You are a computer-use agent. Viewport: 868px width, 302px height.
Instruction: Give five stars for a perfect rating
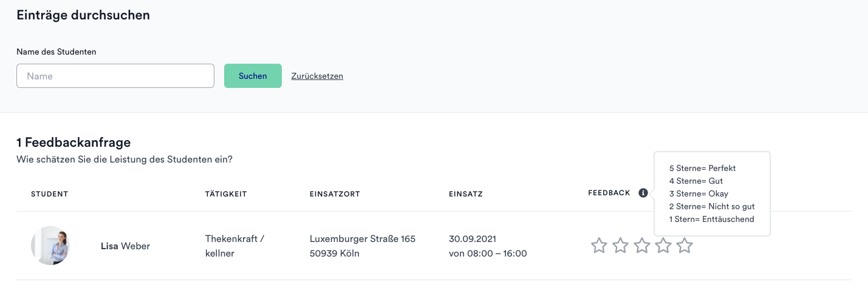(685, 246)
